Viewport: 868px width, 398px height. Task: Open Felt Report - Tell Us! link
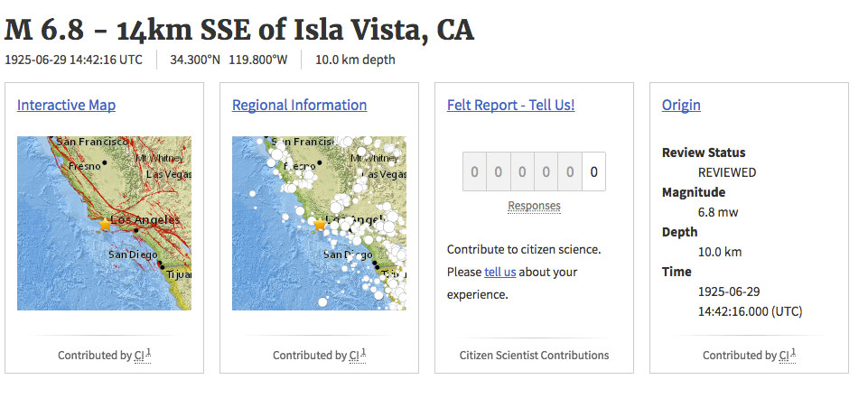click(511, 105)
